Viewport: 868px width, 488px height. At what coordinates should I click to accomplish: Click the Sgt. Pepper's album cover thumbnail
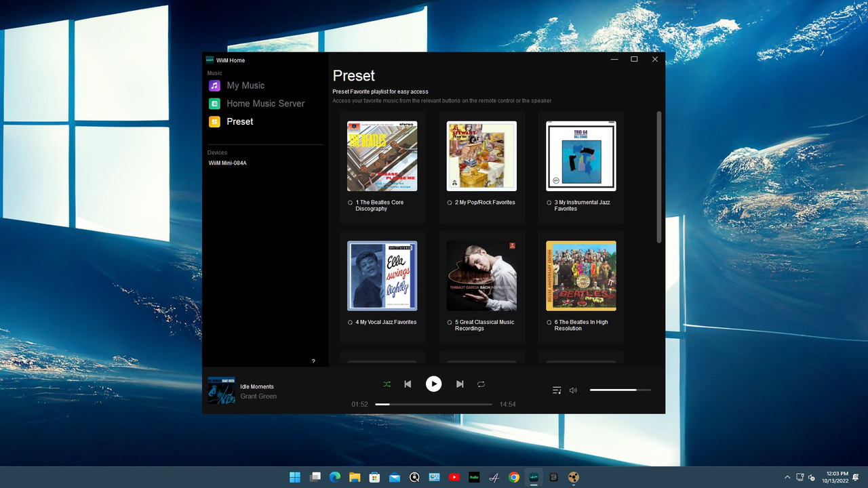[x=580, y=276]
